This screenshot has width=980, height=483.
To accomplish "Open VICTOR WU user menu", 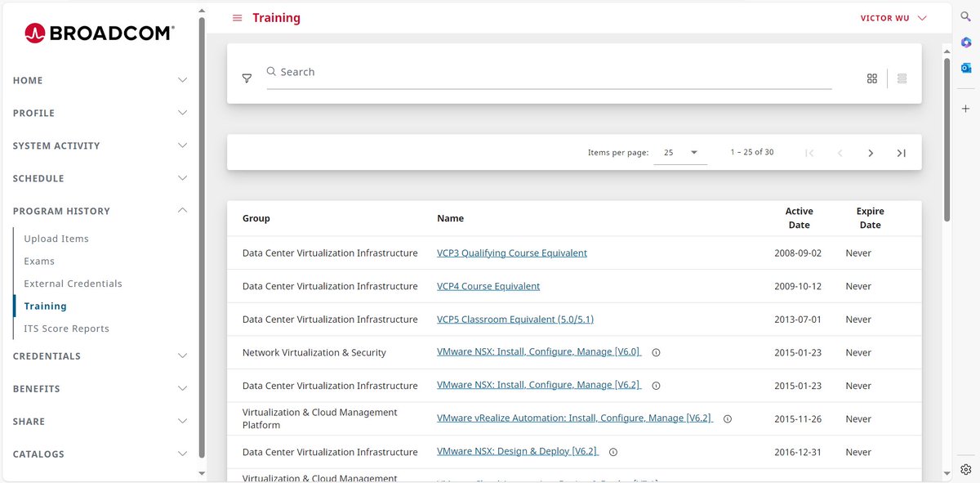I will click(893, 18).
